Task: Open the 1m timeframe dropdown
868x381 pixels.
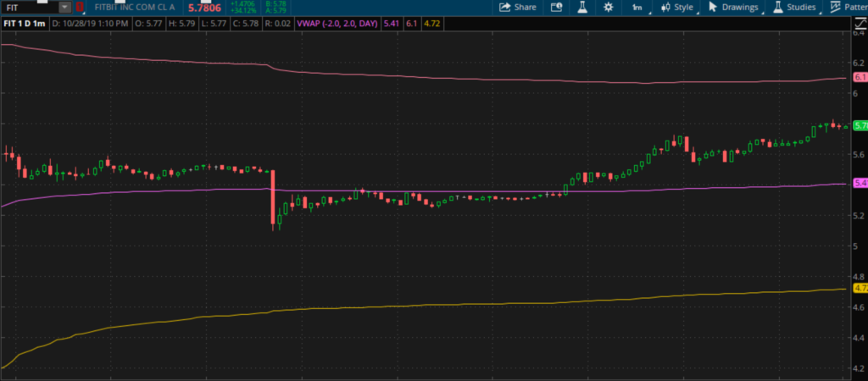Action: pyautogui.click(x=637, y=7)
